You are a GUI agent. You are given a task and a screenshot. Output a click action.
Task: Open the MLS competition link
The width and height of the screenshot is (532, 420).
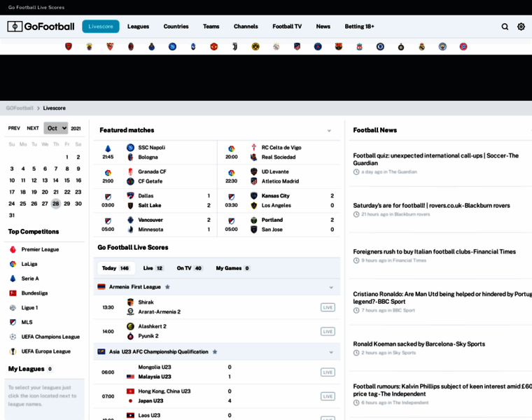pos(27,322)
